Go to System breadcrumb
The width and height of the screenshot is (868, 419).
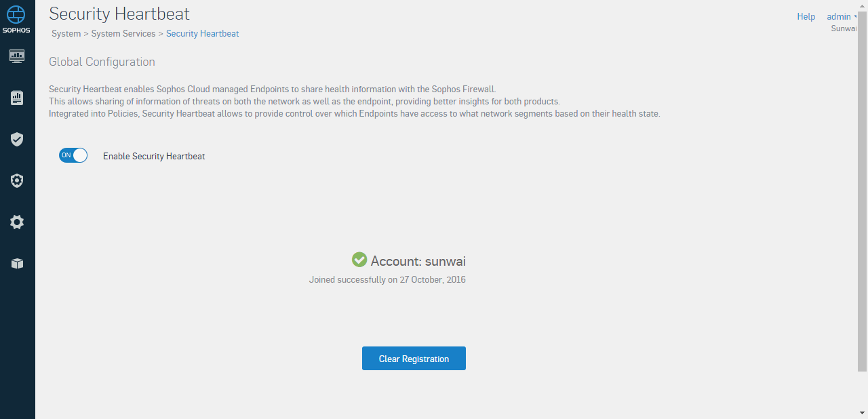pyautogui.click(x=66, y=33)
